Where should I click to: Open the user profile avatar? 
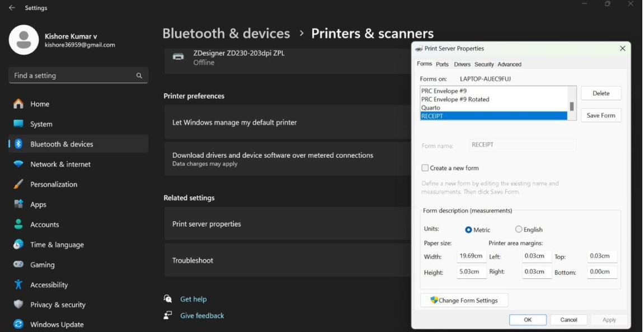click(x=24, y=40)
